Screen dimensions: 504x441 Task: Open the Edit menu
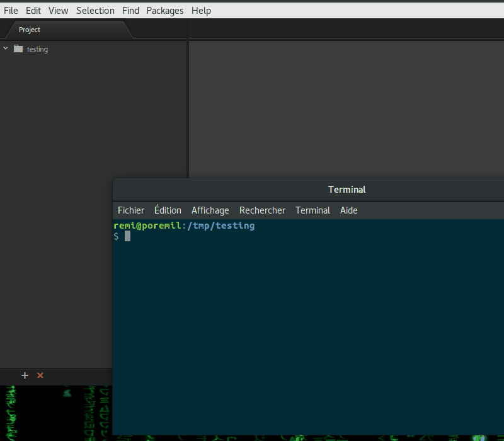(x=33, y=10)
